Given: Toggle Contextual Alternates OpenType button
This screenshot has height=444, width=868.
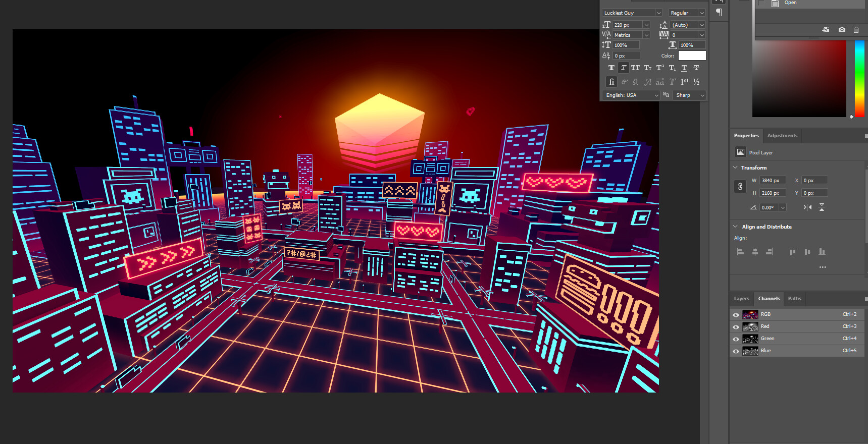Looking at the screenshot, I should tap(624, 82).
